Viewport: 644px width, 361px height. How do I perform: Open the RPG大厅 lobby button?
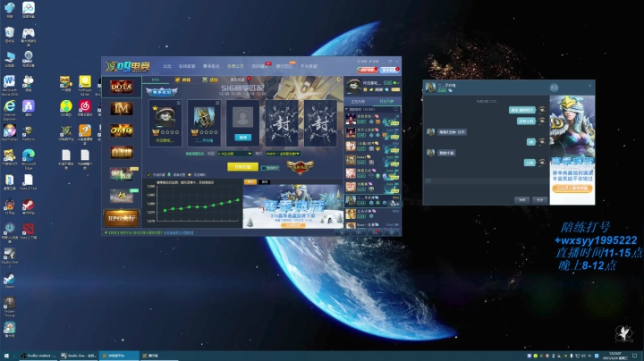(x=121, y=218)
